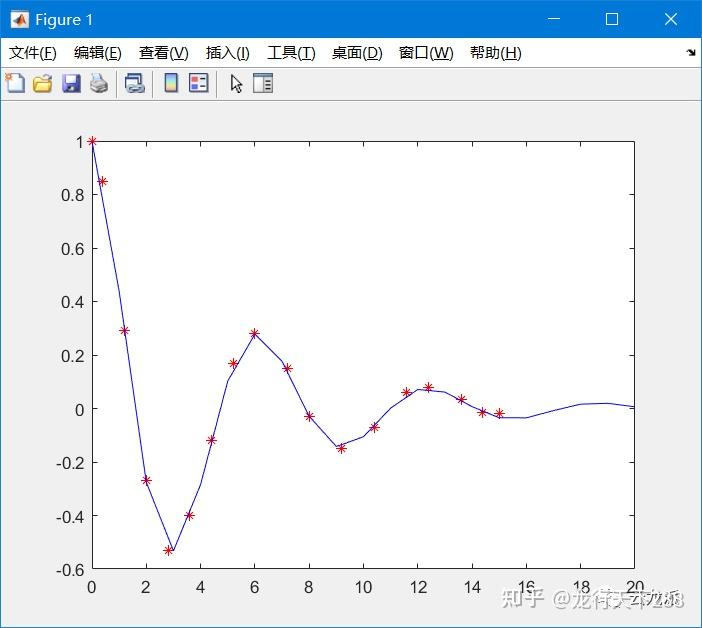Click the red star marker at plot peak 1
Screen dimensions: 702x628
[92, 141]
